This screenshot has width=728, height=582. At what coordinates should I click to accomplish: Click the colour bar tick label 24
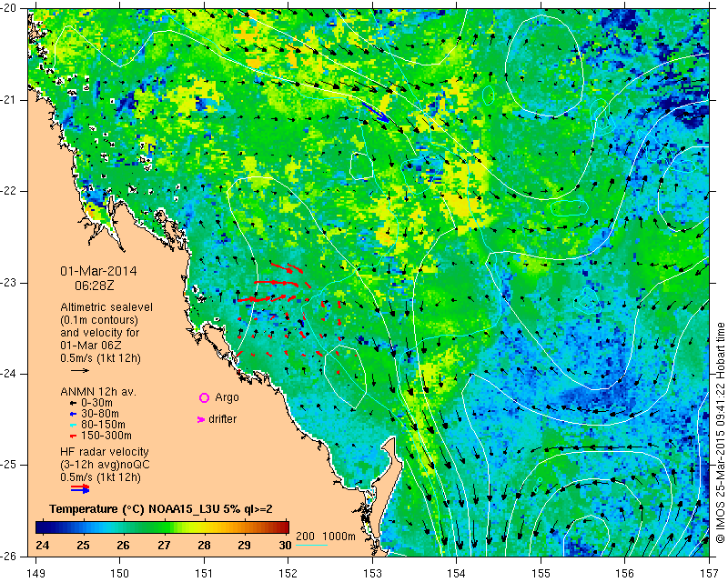tap(42, 546)
